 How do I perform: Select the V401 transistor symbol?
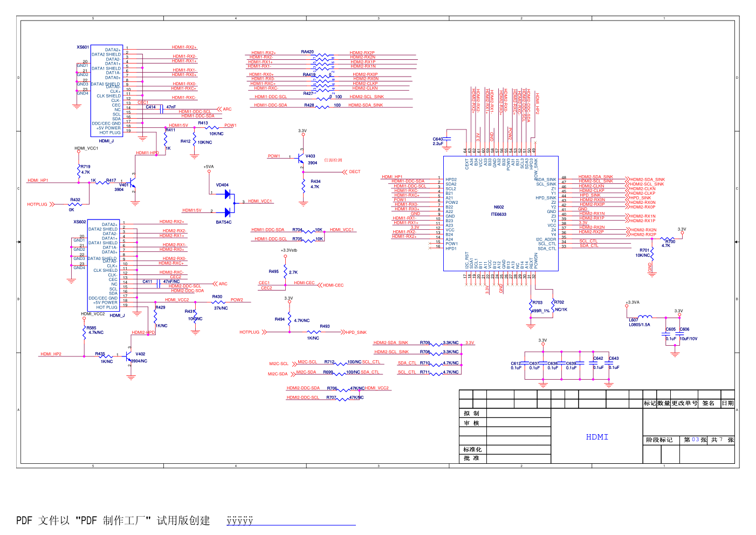click(x=131, y=183)
